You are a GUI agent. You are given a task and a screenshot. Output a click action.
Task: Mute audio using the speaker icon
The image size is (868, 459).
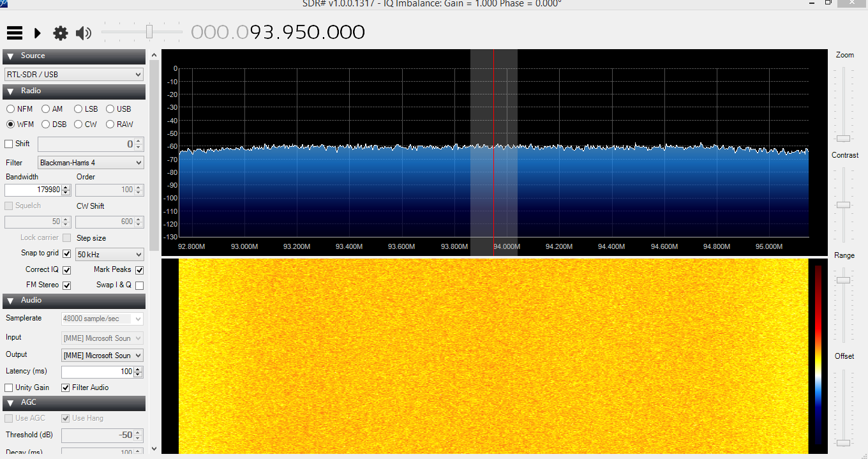pos(83,33)
